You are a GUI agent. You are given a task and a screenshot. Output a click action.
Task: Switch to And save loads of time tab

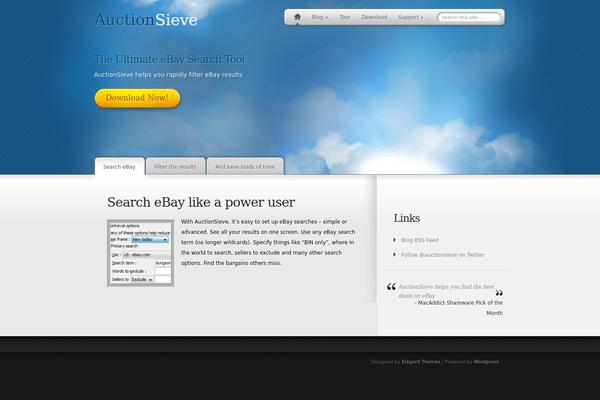tap(245, 167)
